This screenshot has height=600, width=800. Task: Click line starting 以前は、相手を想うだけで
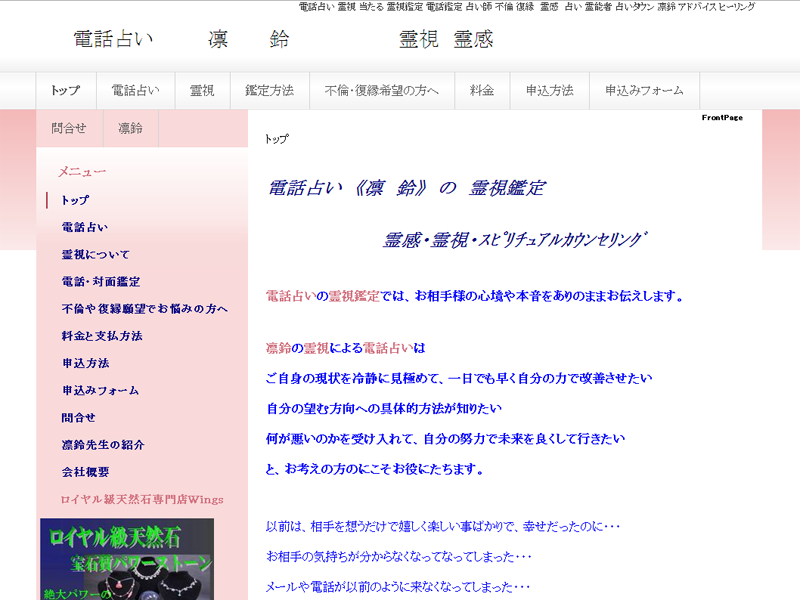click(x=442, y=527)
